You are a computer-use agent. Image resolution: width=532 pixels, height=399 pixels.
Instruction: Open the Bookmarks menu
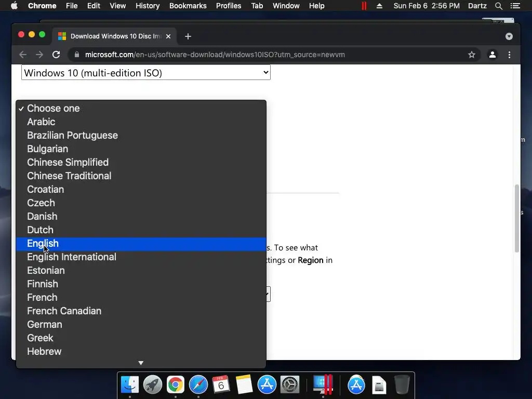[188, 6]
